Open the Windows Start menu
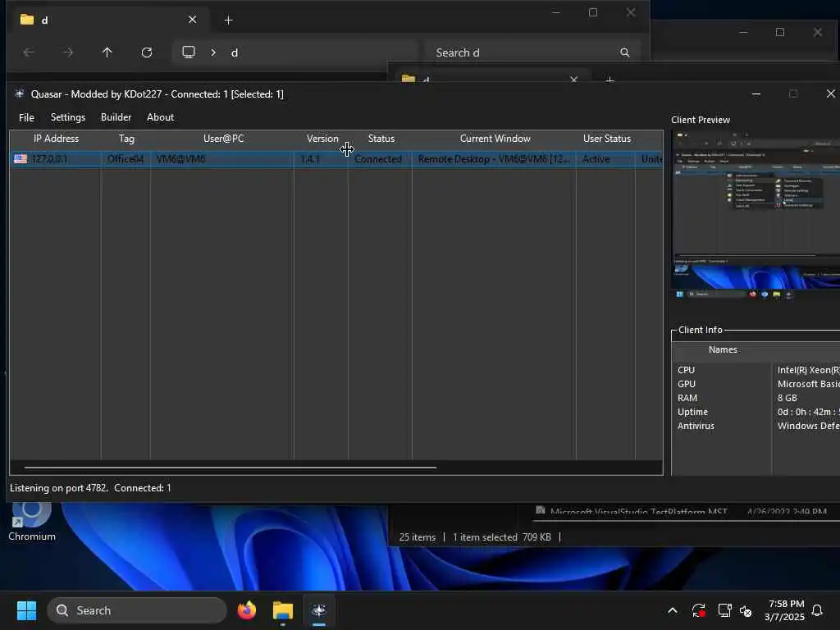This screenshot has height=630, width=840. click(x=26, y=610)
